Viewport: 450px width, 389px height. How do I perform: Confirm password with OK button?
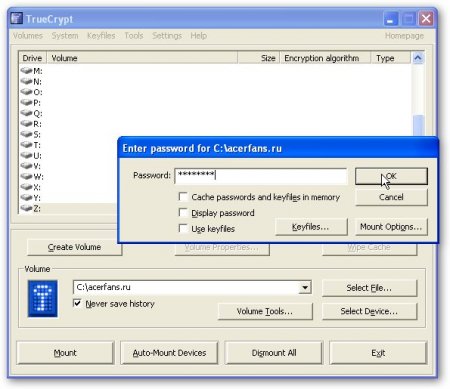(391, 176)
